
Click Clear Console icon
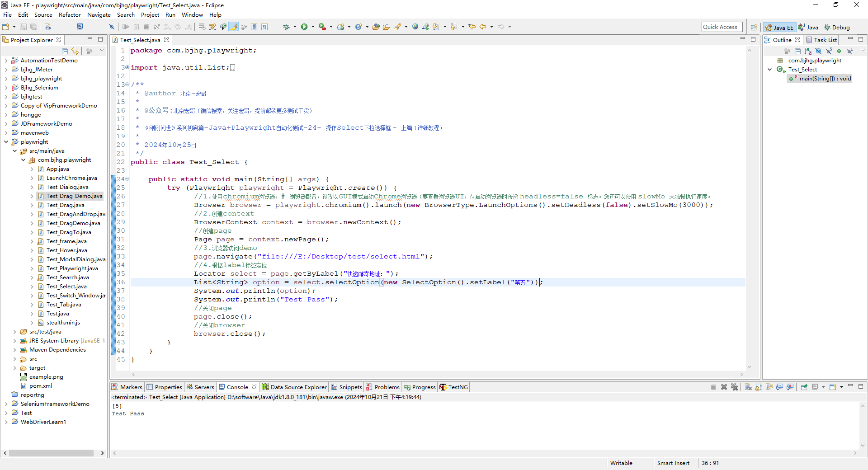[x=748, y=387]
